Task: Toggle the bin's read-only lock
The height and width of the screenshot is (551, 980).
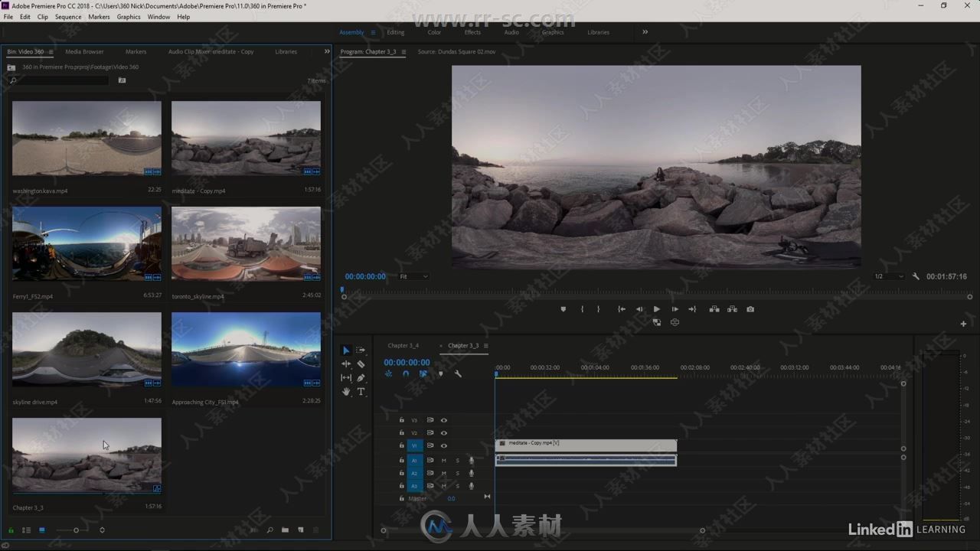Action: tap(11, 530)
